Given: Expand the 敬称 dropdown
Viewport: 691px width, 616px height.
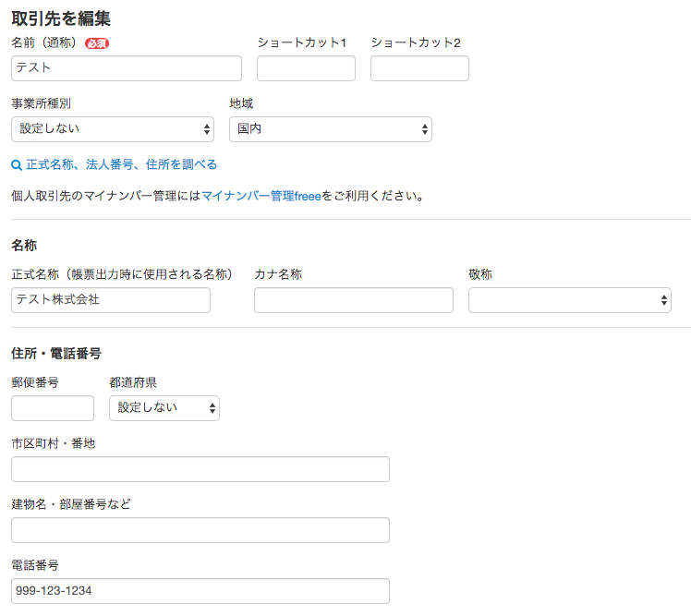Looking at the screenshot, I should 569,300.
